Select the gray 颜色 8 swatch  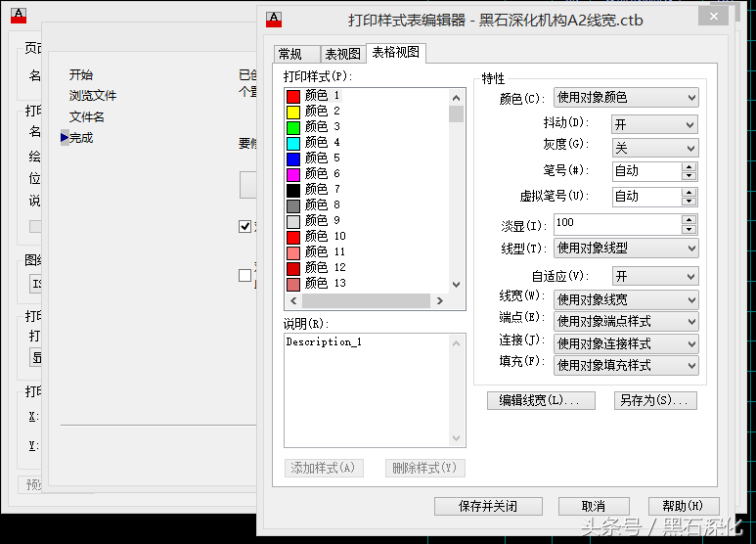click(293, 205)
